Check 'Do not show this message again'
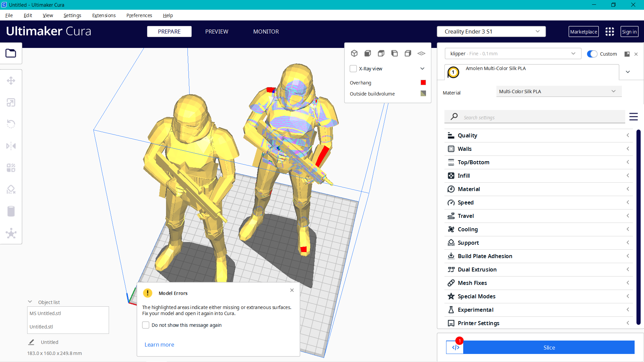Screen dimensions: 644x362 (146, 325)
